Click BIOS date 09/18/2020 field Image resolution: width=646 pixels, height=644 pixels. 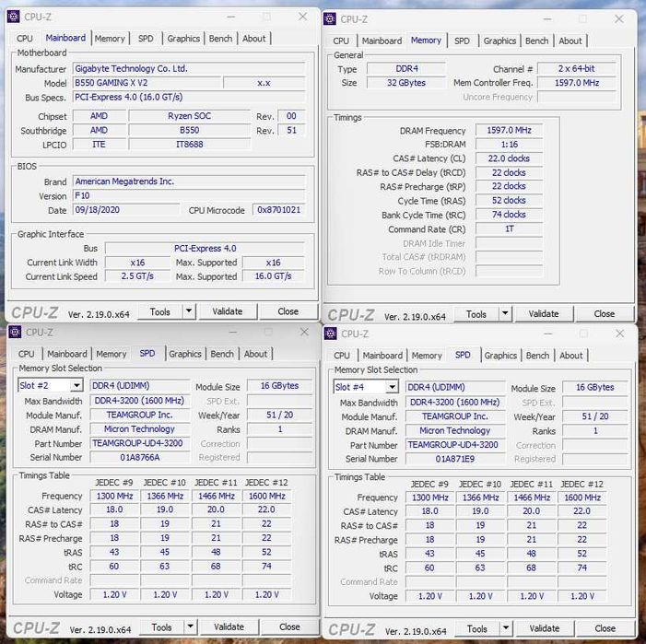coord(126,209)
